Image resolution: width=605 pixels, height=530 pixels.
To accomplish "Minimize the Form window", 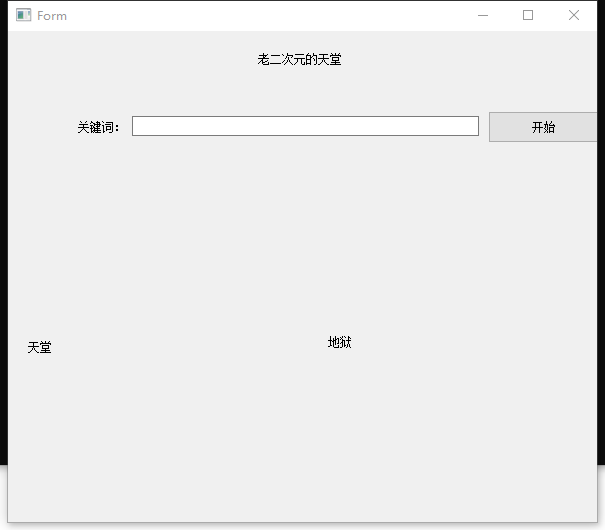I will pyautogui.click(x=483, y=15).
